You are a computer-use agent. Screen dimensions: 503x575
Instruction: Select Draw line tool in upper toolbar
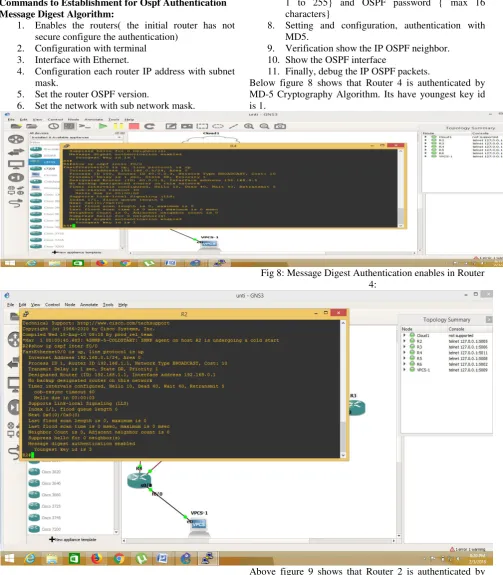(233, 126)
